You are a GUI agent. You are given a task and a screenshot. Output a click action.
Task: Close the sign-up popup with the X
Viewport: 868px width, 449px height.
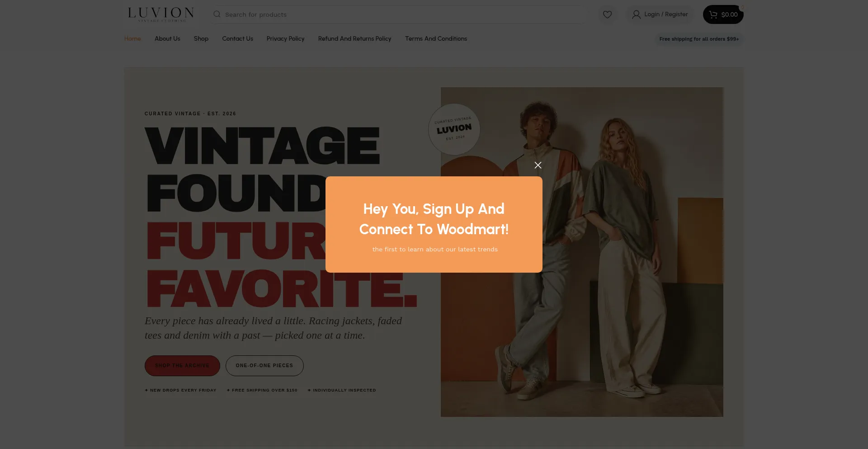tap(538, 165)
